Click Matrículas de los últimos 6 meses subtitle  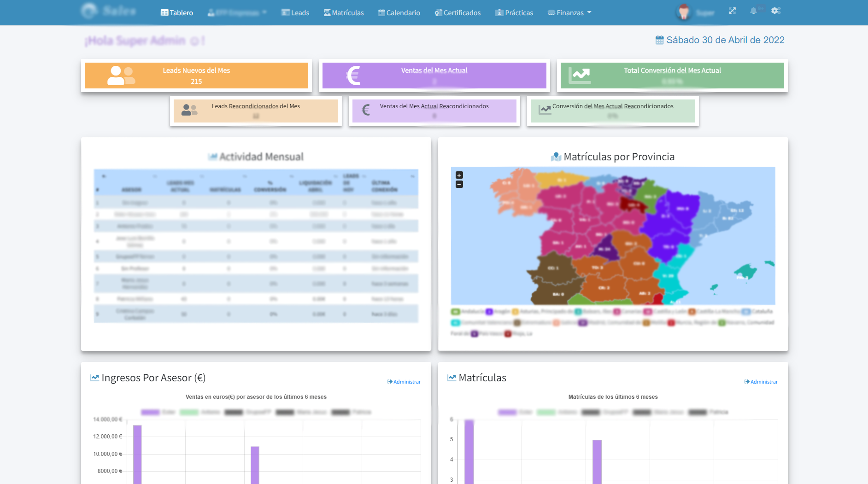pyautogui.click(x=613, y=397)
